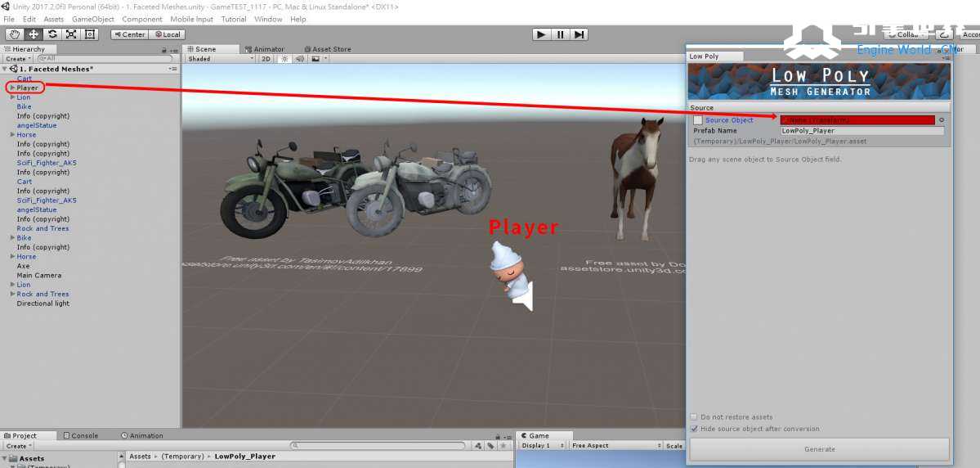Screen dimensions: 980x468
Task: Edit the Prefab Name field
Action: (x=862, y=131)
